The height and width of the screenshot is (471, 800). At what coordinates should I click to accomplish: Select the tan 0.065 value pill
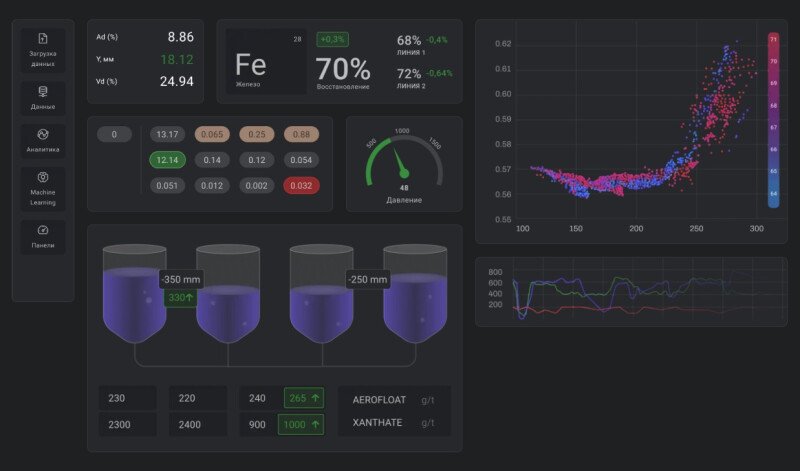tap(211, 134)
